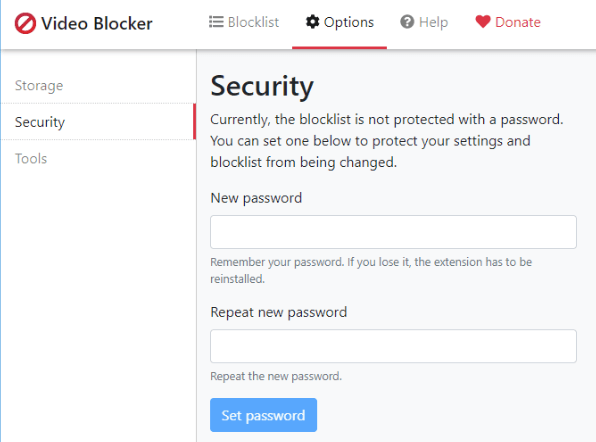This screenshot has height=442, width=596.
Task: Open the Blocklist tab
Action: point(244,22)
